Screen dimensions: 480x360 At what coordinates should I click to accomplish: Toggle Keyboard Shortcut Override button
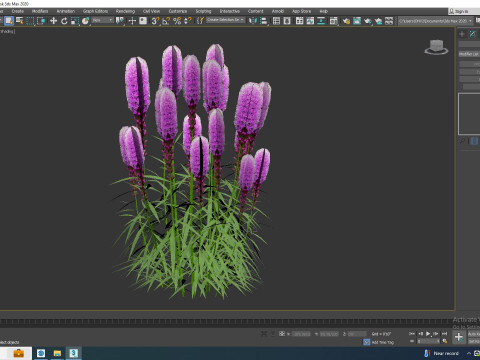click(x=143, y=21)
